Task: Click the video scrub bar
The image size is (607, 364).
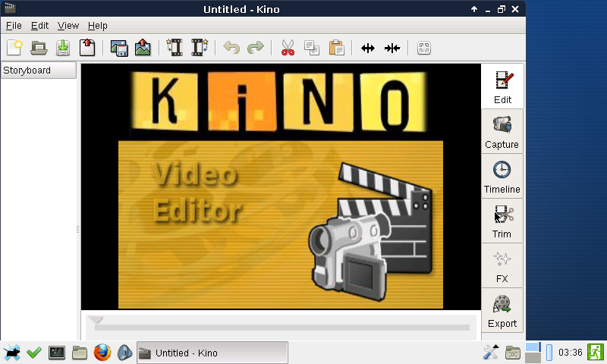Action: (281, 328)
